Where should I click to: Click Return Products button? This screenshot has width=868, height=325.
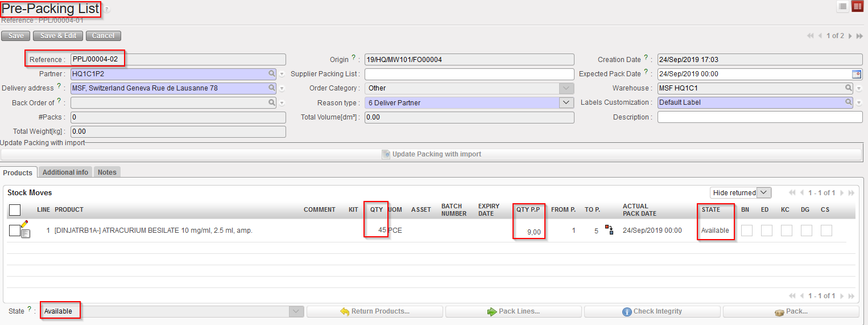[x=375, y=311]
